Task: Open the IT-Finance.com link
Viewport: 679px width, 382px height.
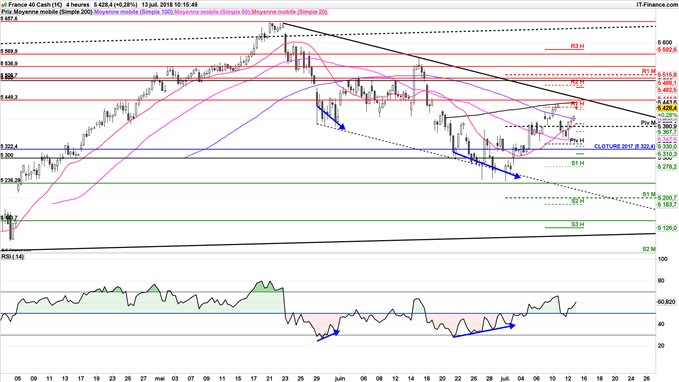Action: pyautogui.click(x=656, y=5)
